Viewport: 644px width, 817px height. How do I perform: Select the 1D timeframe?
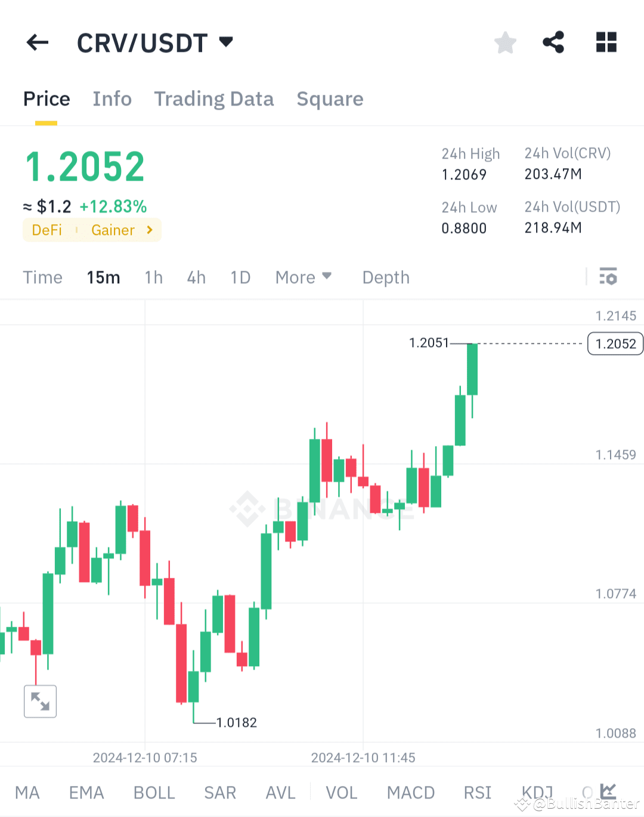coord(240,277)
